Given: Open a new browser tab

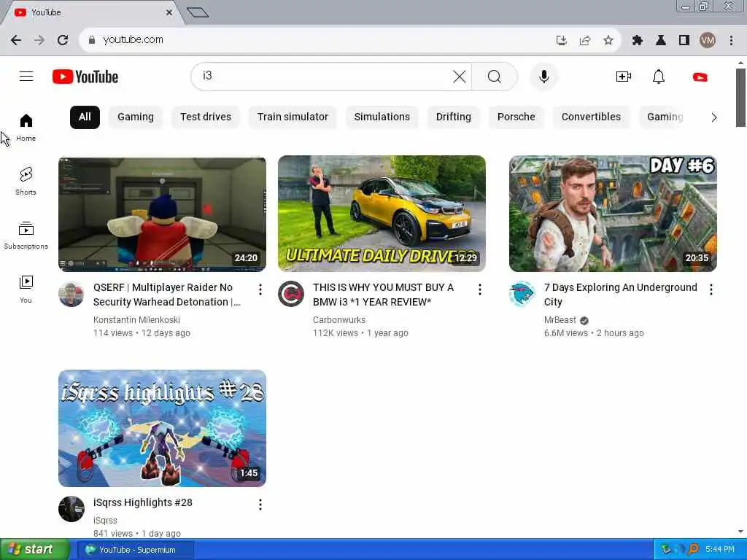Looking at the screenshot, I should click(x=198, y=12).
